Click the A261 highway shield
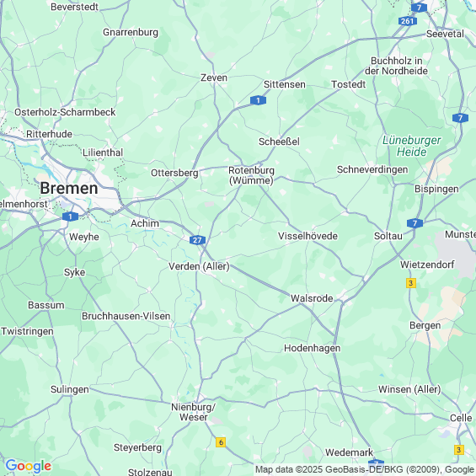The image size is (476, 476). [408, 21]
